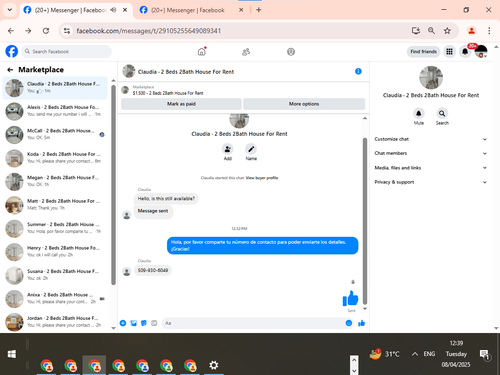Go back in browser history
500x375 pixels.
point(11,31)
